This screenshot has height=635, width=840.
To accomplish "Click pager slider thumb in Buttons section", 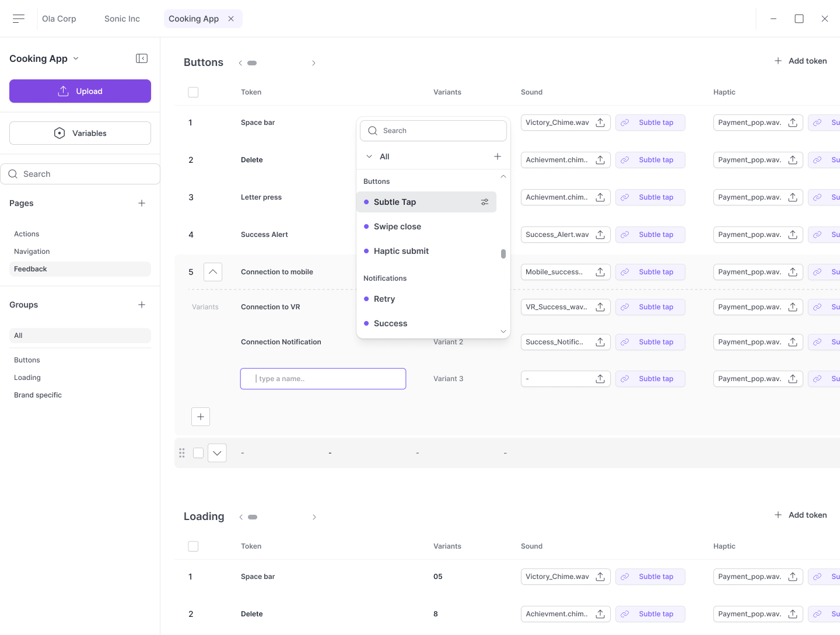I will 252,63.
